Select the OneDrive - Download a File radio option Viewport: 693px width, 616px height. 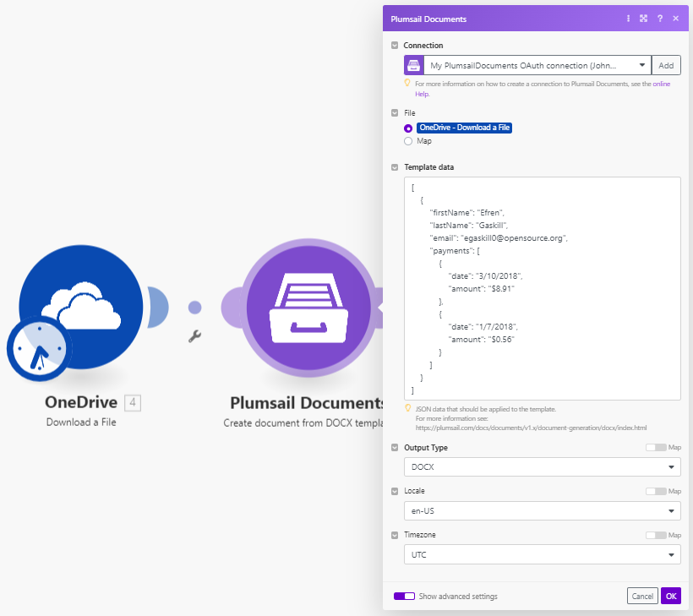pos(408,128)
